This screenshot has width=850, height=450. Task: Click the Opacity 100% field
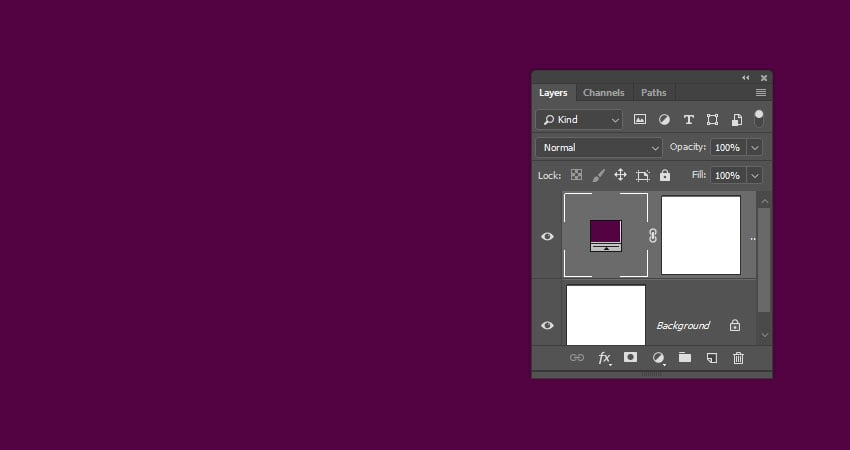(729, 147)
